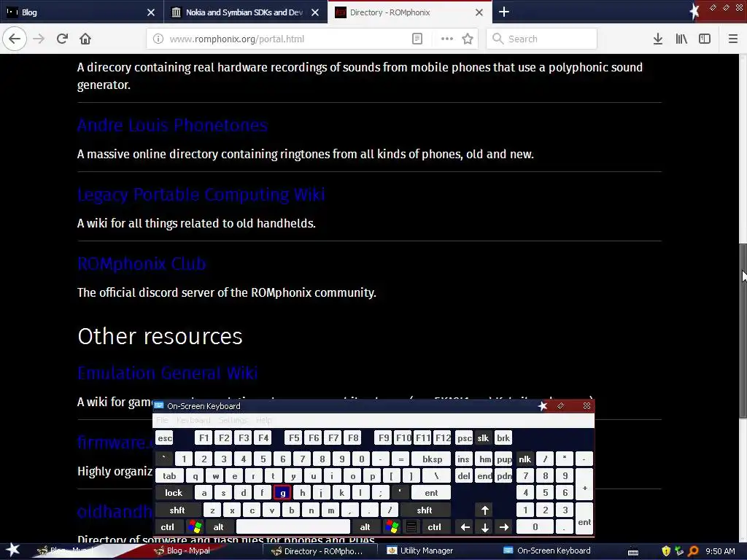Open the Emulation General Wiki link
The image size is (747, 560).
167,373
